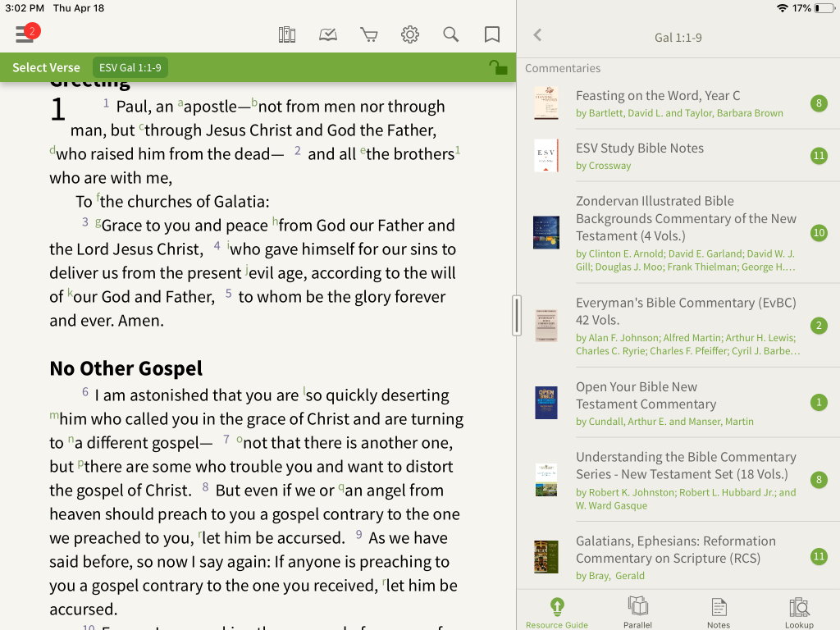Tap the 3:02 PM clock in status bar

click(25, 8)
